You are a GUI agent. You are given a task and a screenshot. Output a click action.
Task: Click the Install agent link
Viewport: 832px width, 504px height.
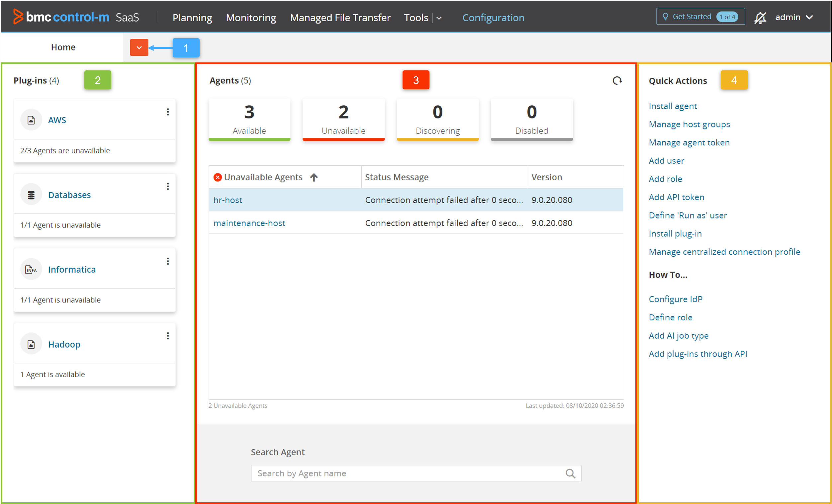tap(673, 106)
